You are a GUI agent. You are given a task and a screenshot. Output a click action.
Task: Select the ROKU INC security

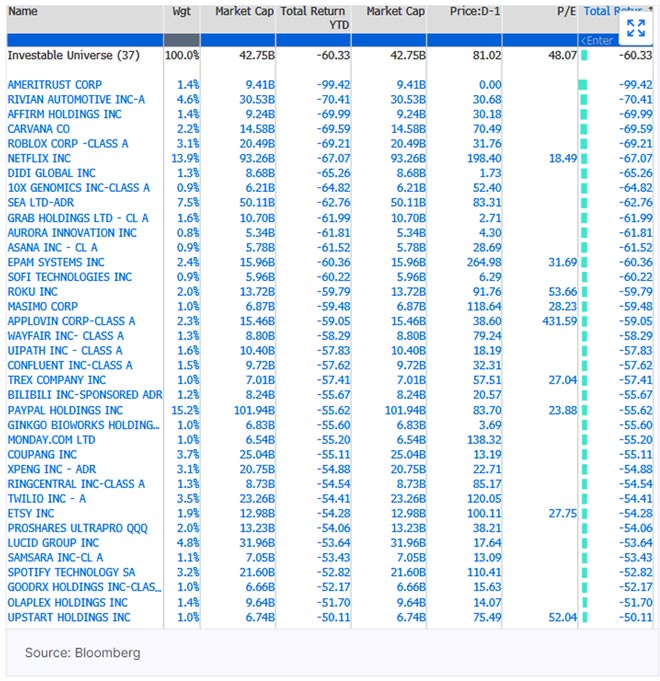click(33, 292)
